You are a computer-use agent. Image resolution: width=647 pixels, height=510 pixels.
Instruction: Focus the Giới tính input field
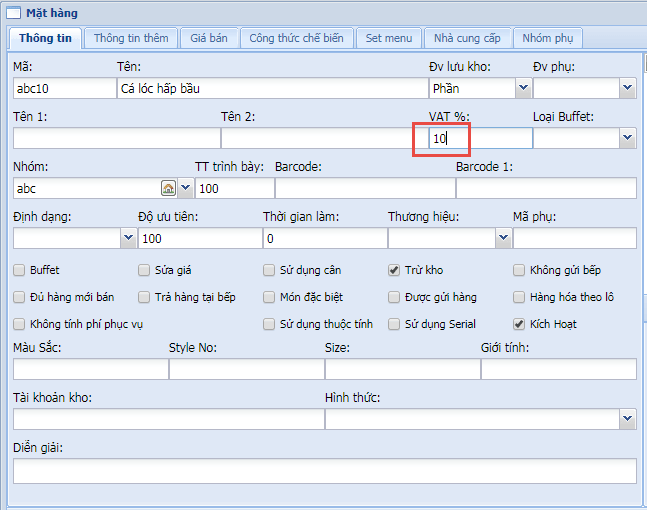coord(559,369)
